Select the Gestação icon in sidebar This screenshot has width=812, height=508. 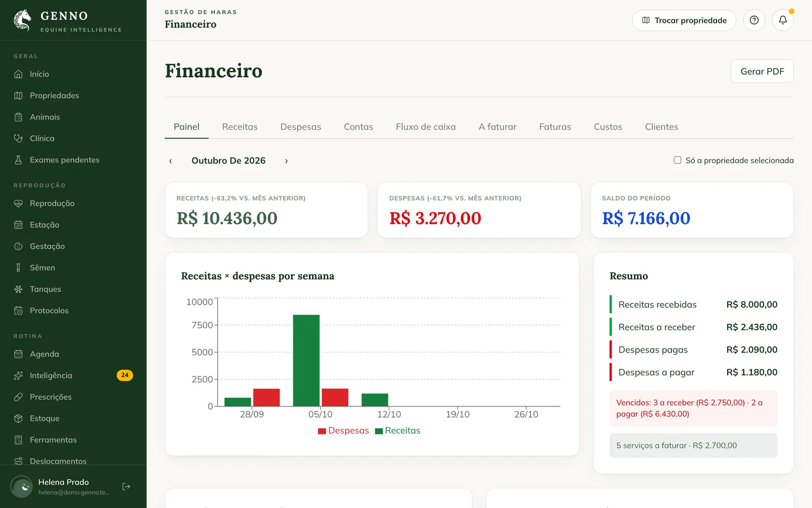pyautogui.click(x=18, y=246)
